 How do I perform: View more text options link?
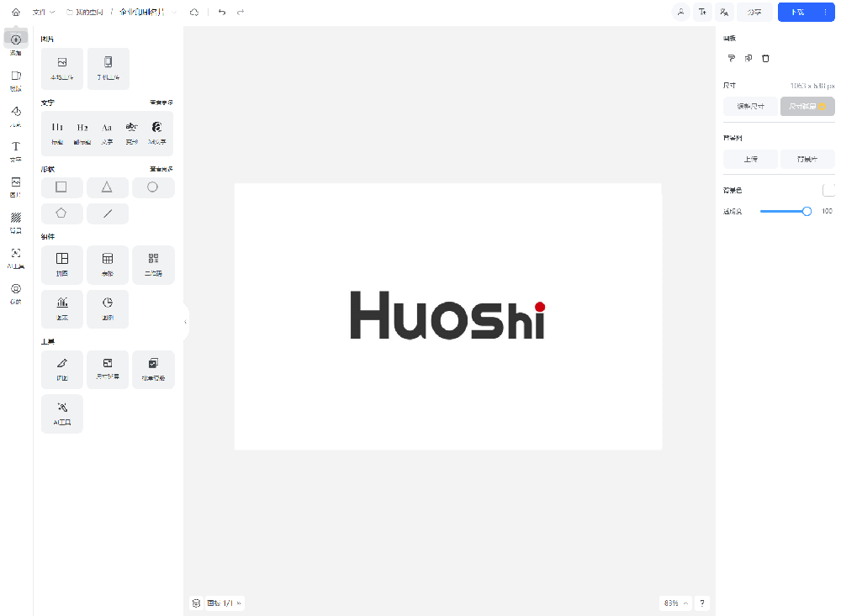coord(161,103)
